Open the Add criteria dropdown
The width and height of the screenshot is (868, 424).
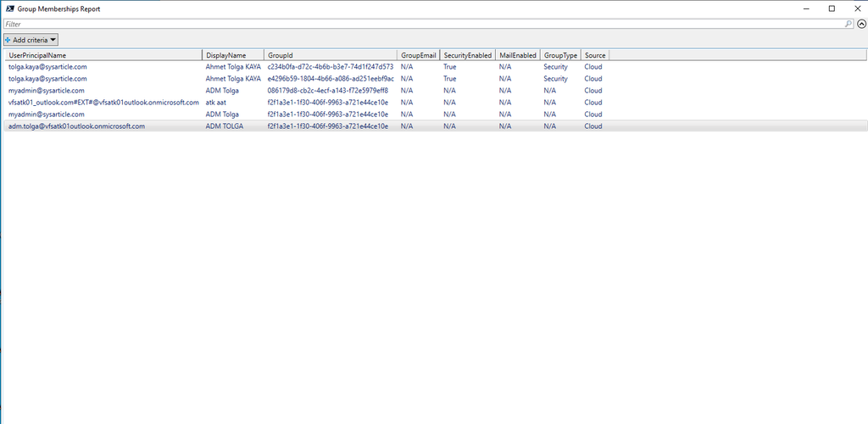pyautogui.click(x=31, y=40)
